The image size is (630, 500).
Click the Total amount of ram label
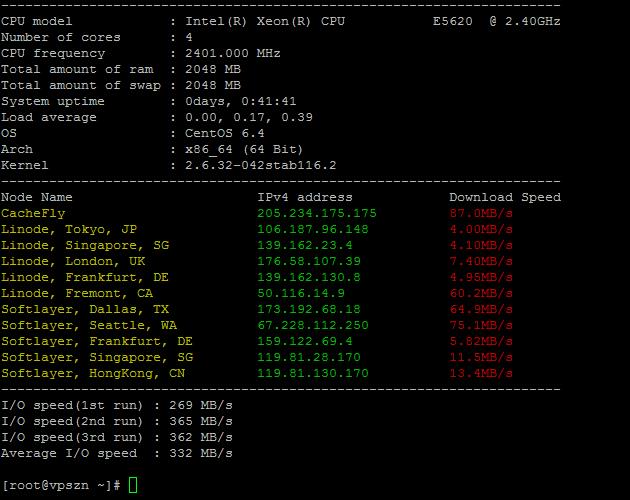click(x=77, y=70)
